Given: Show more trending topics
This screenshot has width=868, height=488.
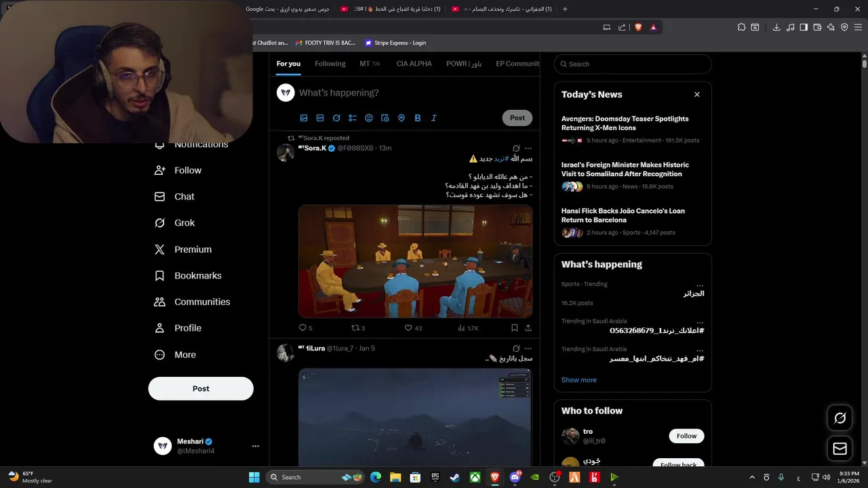Looking at the screenshot, I should pos(579,380).
